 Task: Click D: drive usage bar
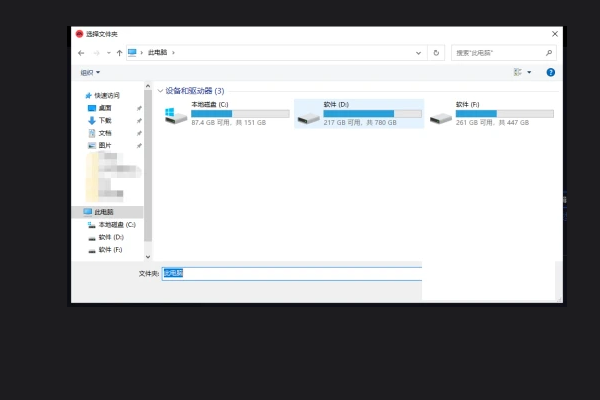tap(373, 114)
